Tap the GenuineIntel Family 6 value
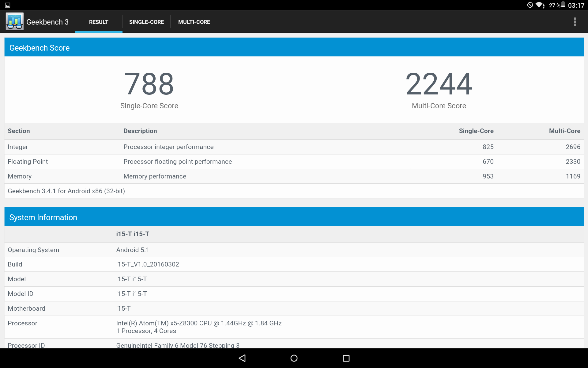588x368 pixels. click(x=178, y=345)
